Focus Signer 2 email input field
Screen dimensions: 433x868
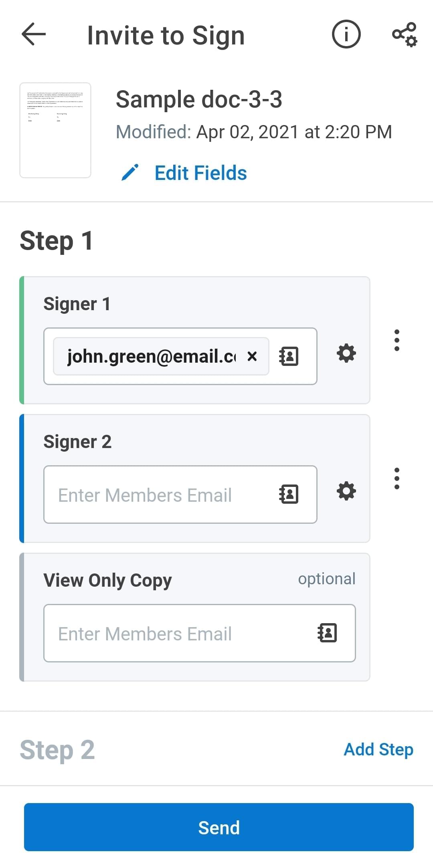(x=160, y=495)
